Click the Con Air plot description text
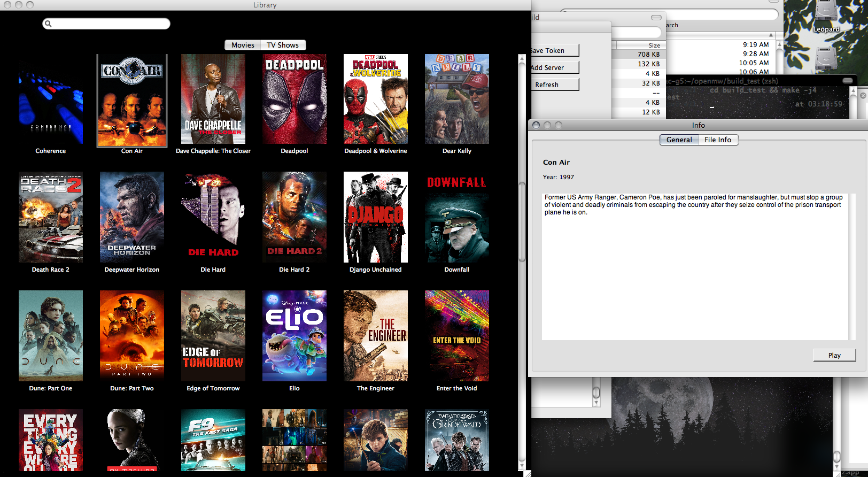 click(694, 205)
